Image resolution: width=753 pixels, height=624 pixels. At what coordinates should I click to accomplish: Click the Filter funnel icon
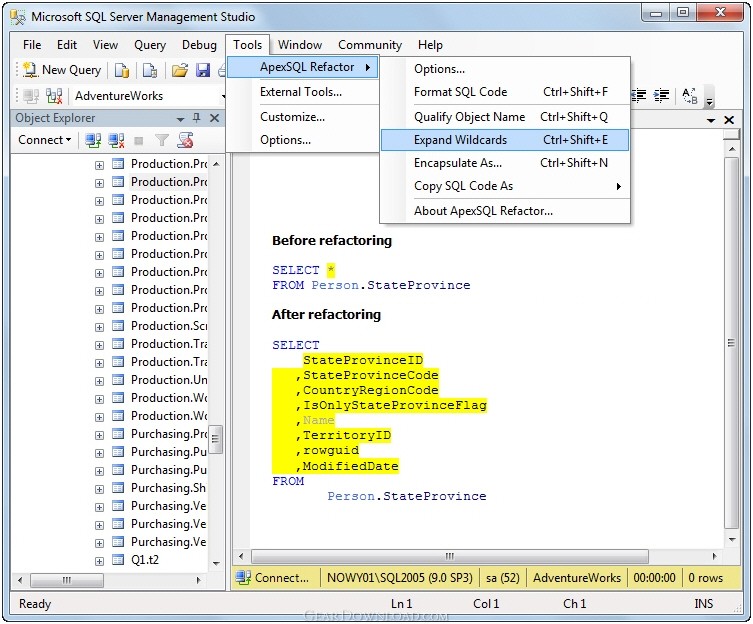click(162, 140)
